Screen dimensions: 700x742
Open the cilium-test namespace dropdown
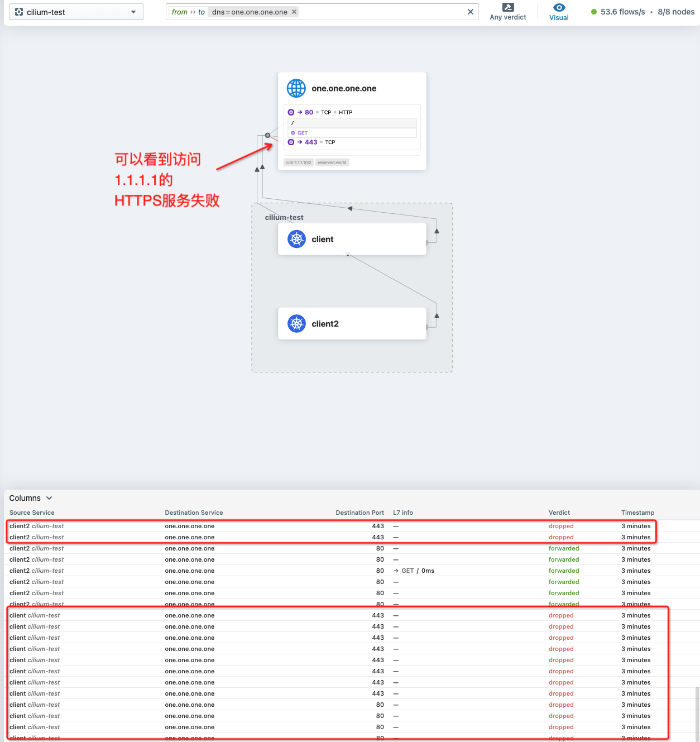pyautogui.click(x=76, y=12)
